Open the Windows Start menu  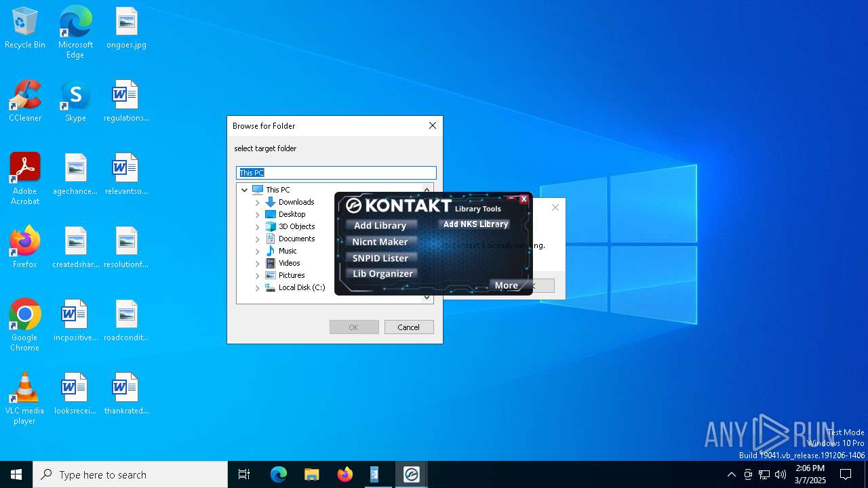tap(16, 474)
